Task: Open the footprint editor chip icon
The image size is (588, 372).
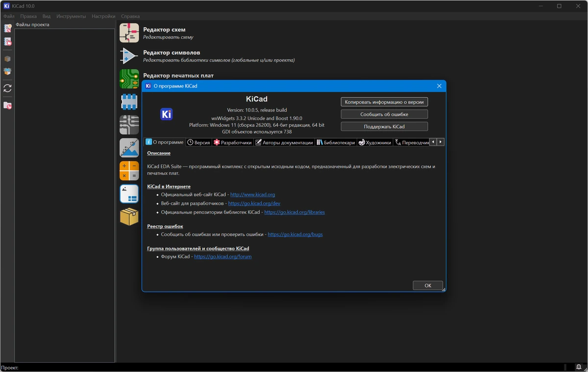Action: 129,102
